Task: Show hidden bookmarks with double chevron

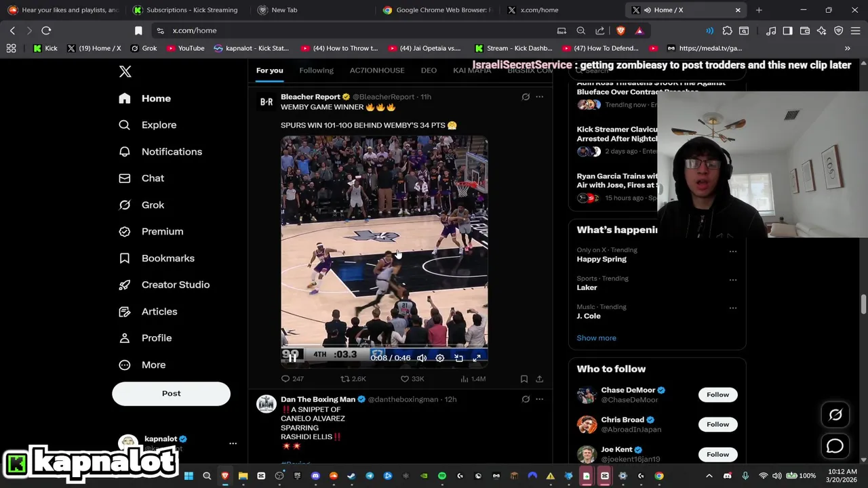Action: tap(847, 48)
